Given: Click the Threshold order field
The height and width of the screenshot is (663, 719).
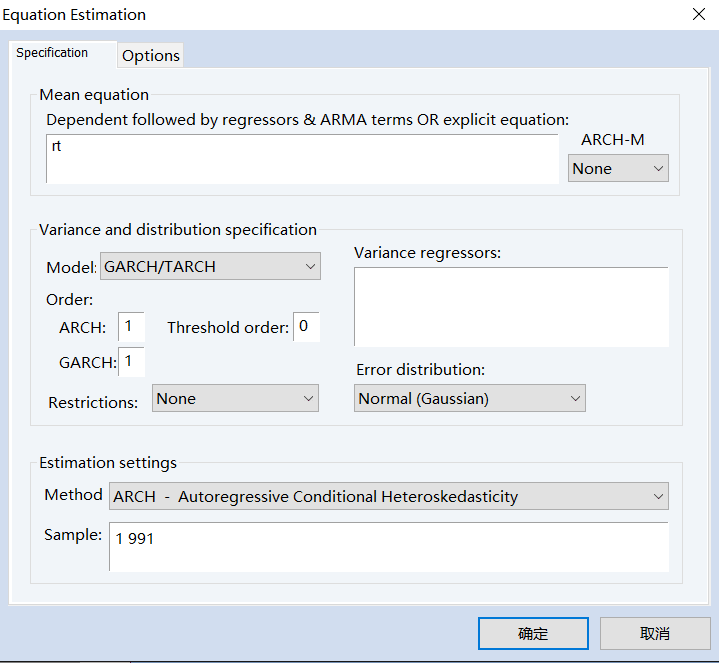Looking at the screenshot, I should coord(306,326).
